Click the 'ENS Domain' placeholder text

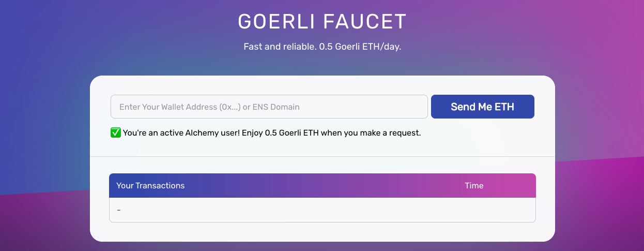tap(277, 107)
